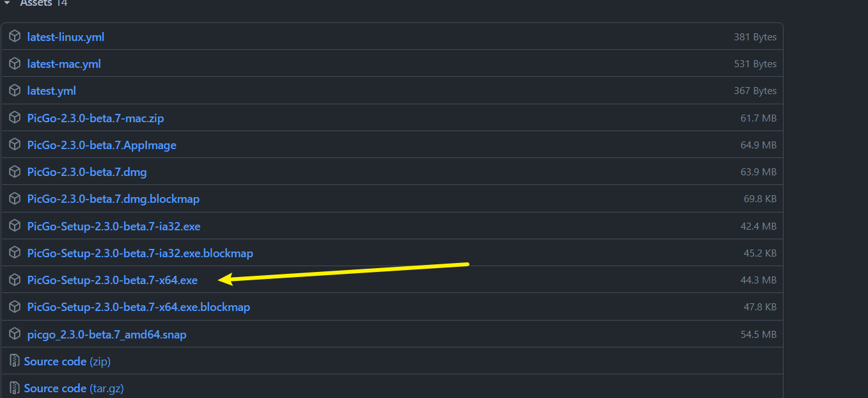Download PicGo-2.3.0-beta.7-mac.zip
Viewport: 868px width, 398px height.
pos(96,118)
